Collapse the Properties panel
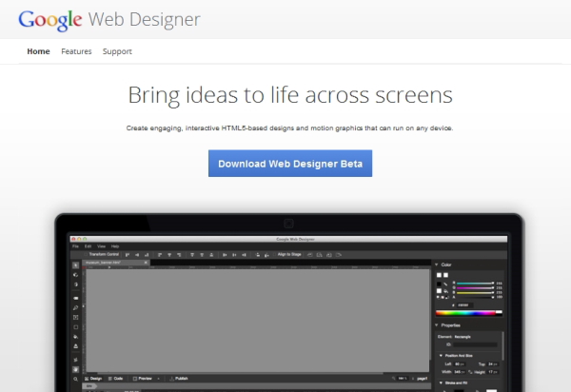 [x=437, y=323]
